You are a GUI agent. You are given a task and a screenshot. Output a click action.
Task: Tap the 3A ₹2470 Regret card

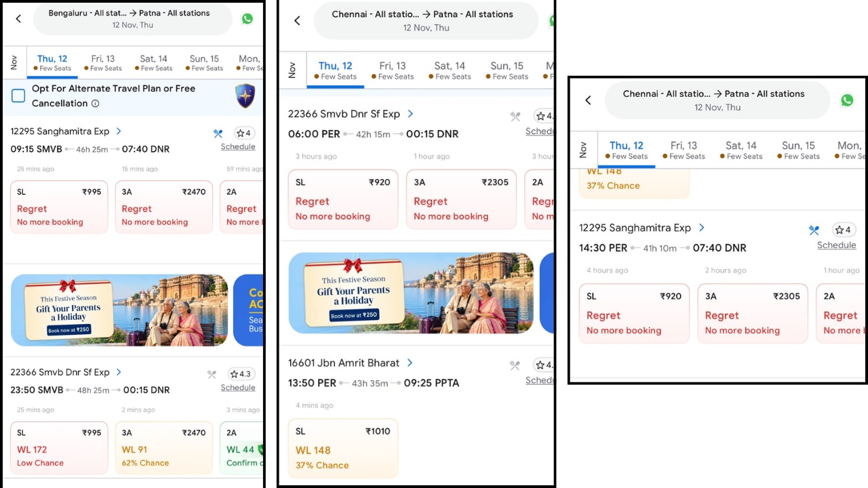click(164, 207)
